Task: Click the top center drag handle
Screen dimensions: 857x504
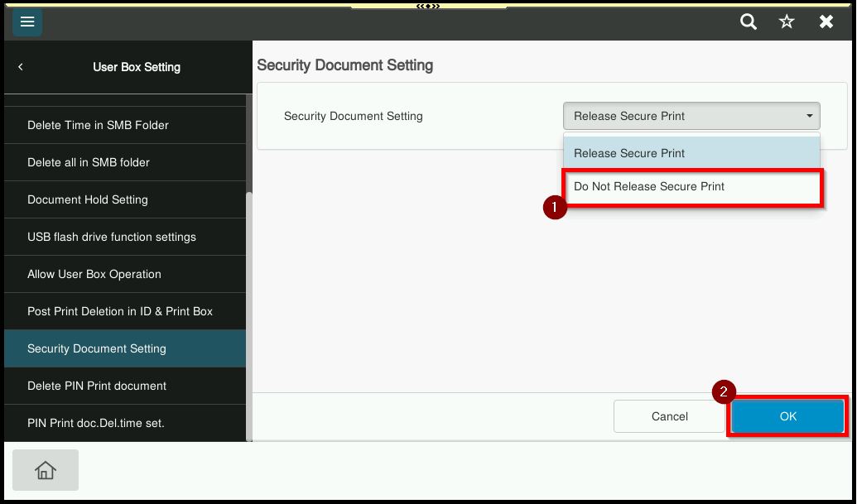Action: (x=428, y=6)
